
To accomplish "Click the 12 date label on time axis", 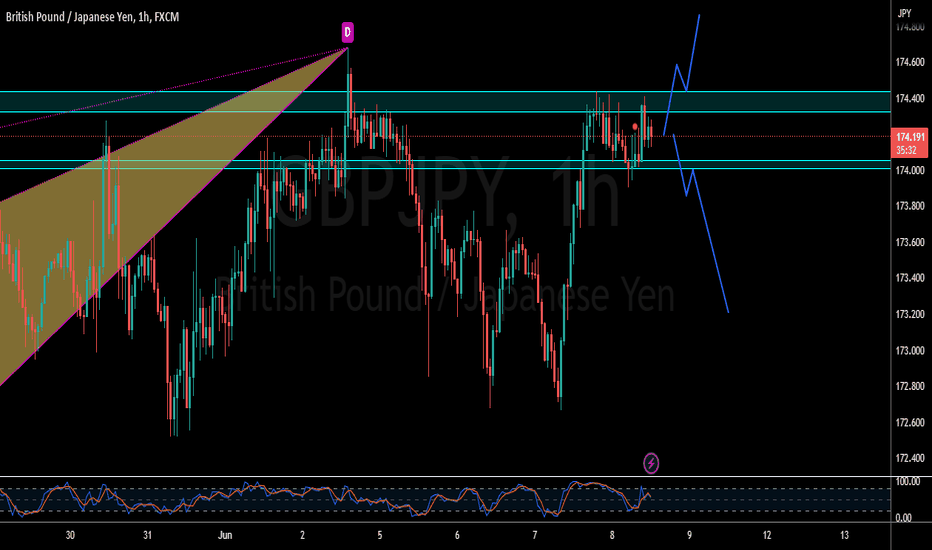I will 767,535.
